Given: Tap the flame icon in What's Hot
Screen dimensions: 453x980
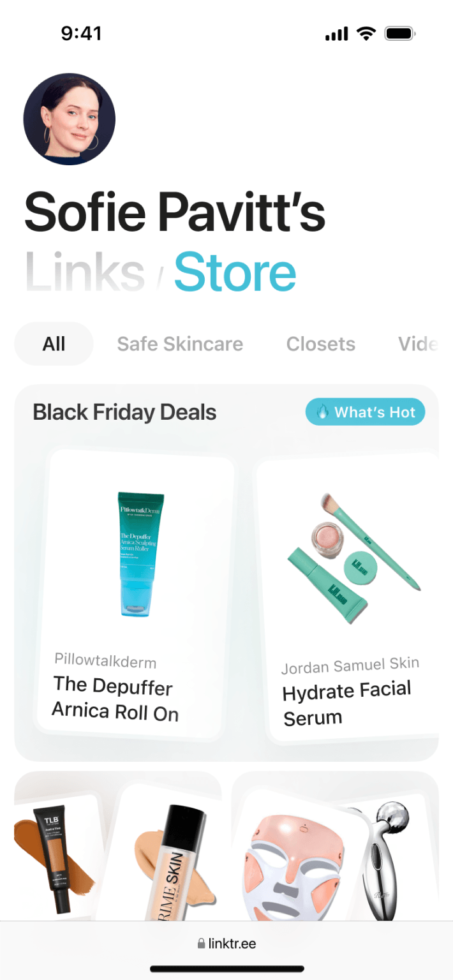Looking at the screenshot, I should [323, 412].
